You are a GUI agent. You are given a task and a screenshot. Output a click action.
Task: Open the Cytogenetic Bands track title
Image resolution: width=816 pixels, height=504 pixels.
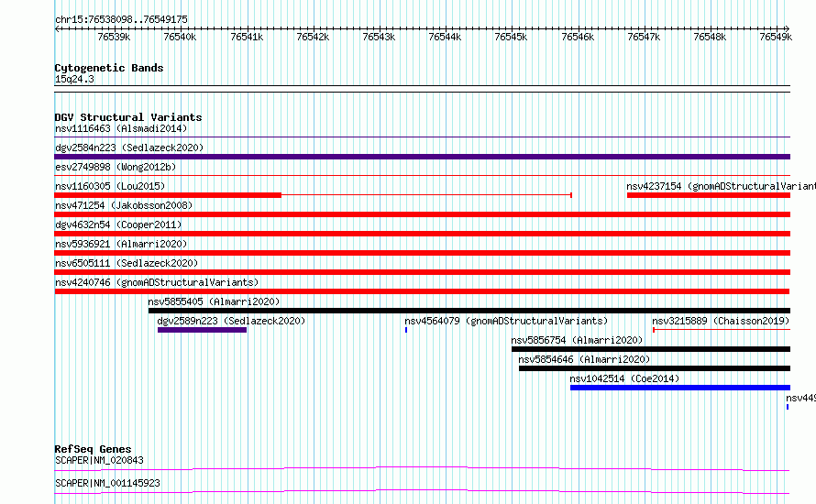pyautogui.click(x=109, y=68)
